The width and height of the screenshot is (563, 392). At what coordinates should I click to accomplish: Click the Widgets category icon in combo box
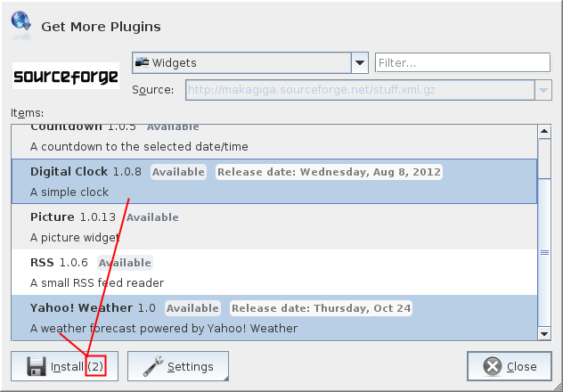point(142,62)
